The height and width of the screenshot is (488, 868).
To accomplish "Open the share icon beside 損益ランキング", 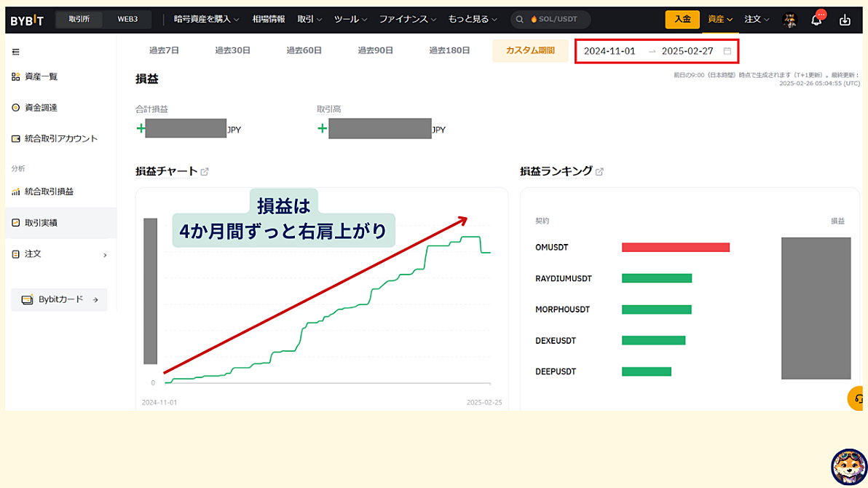I will click(599, 172).
